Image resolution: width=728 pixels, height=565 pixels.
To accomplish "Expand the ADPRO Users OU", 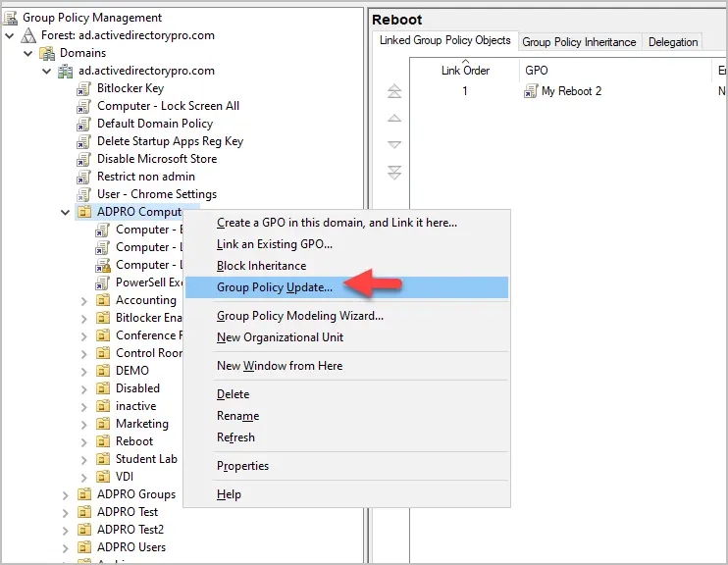I will pos(66,547).
